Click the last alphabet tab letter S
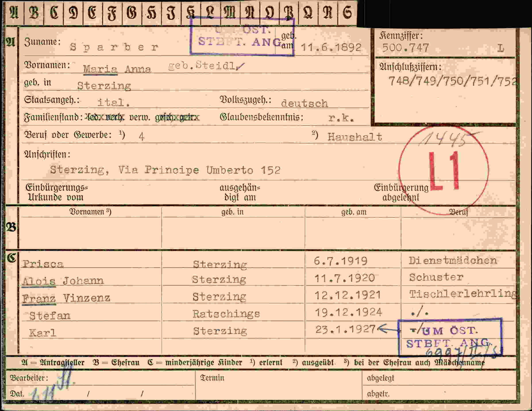532x411 pixels. [347, 12]
